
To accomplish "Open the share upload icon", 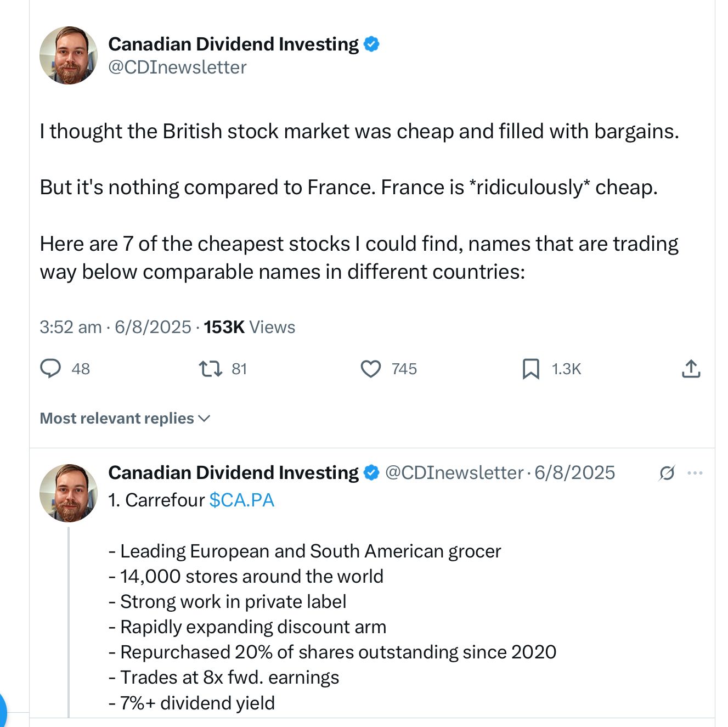I will coord(691,369).
